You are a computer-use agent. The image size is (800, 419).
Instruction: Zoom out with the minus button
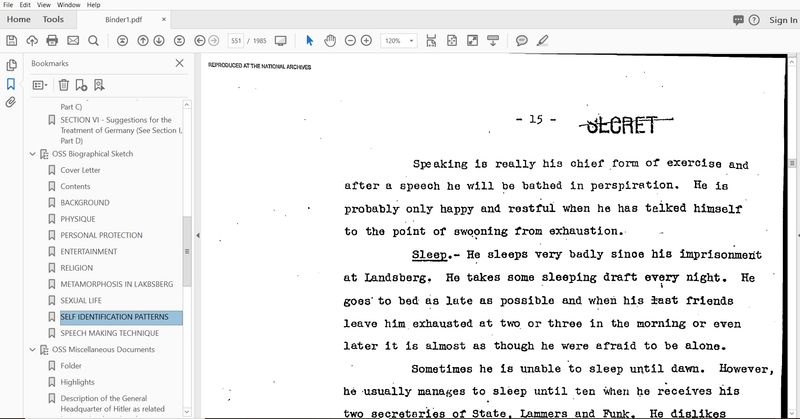click(x=350, y=40)
